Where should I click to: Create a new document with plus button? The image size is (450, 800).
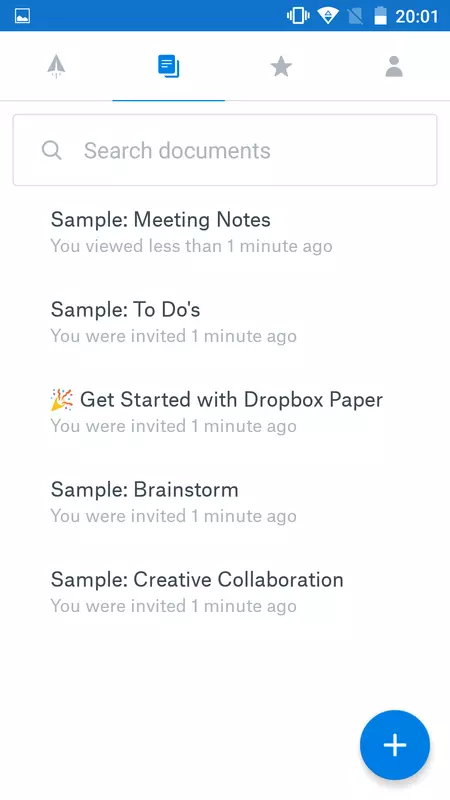[x=395, y=745]
